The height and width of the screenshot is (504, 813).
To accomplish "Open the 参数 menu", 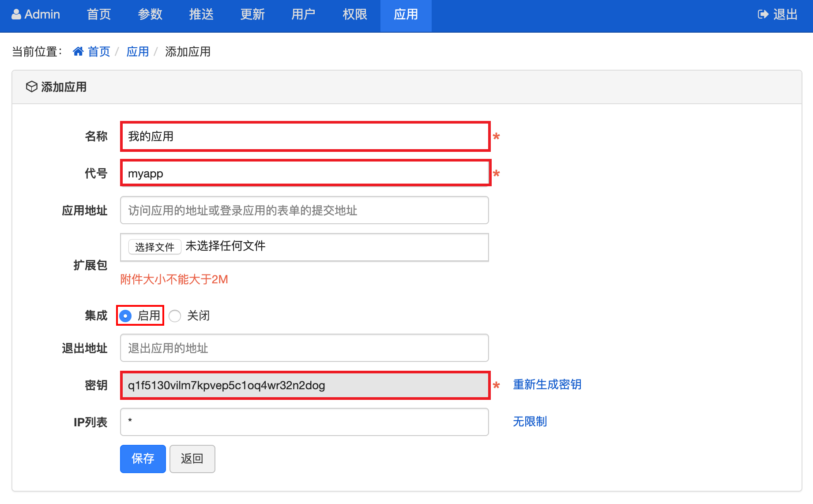I will tap(150, 15).
